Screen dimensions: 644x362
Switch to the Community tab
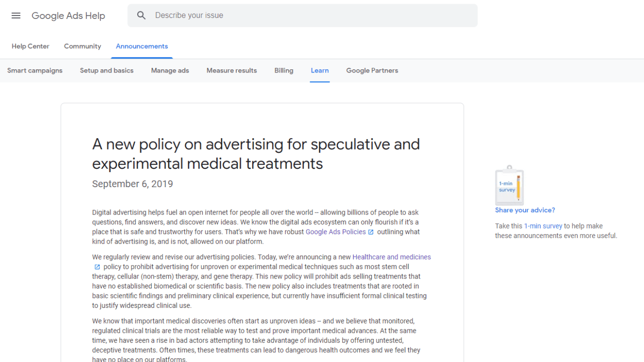pyautogui.click(x=83, y=46)
